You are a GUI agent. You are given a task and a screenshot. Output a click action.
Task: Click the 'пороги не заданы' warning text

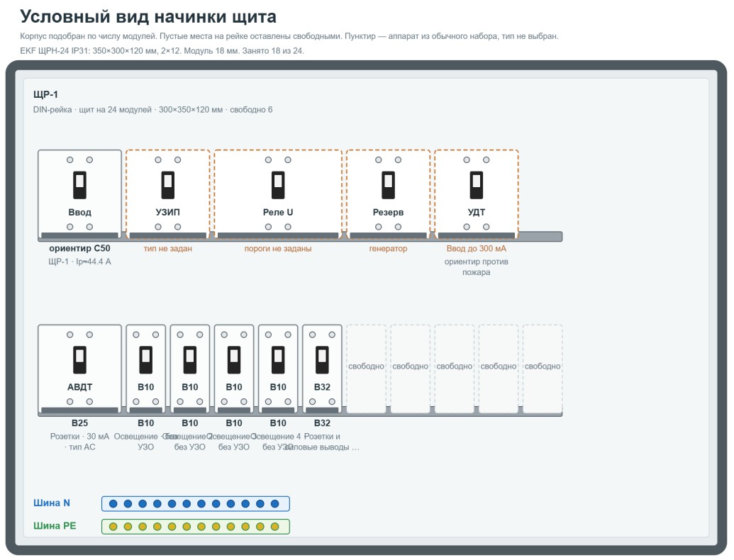[278, 248]
